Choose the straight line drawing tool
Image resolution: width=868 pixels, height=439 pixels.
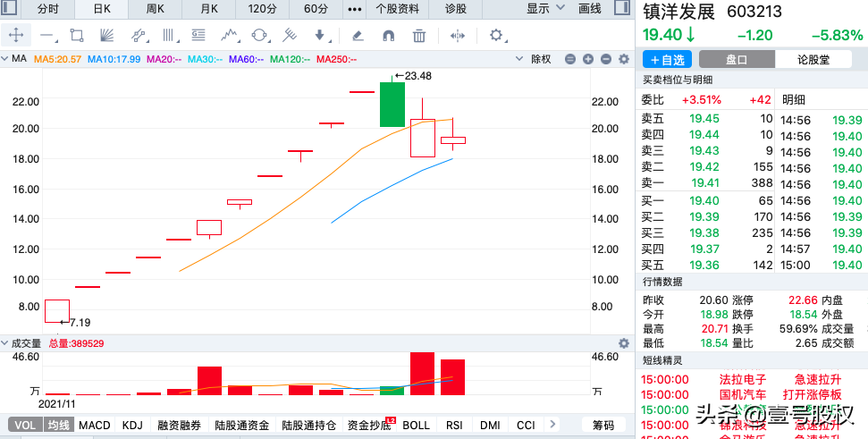(46, 36)
